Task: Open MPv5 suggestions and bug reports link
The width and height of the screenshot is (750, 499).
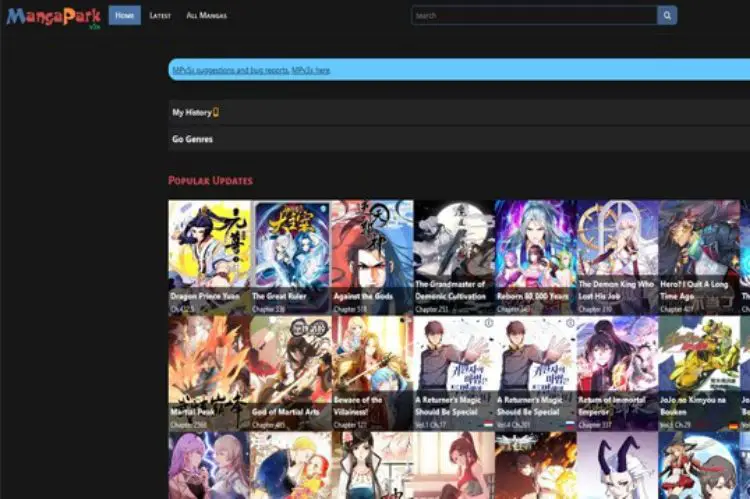Action: click(x=231, y=70)
